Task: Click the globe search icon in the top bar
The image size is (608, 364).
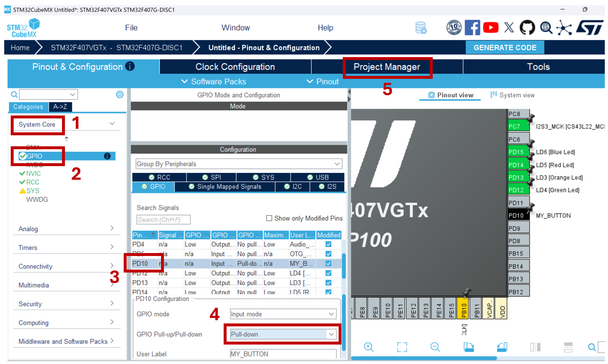Action: pos(546,28)
